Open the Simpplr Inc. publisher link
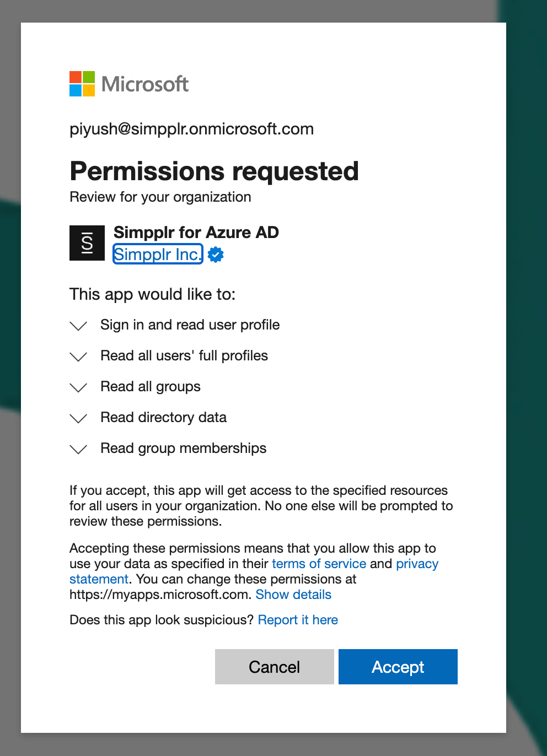The height and width of the screenshot is (756, 547). tap(158, 254)
